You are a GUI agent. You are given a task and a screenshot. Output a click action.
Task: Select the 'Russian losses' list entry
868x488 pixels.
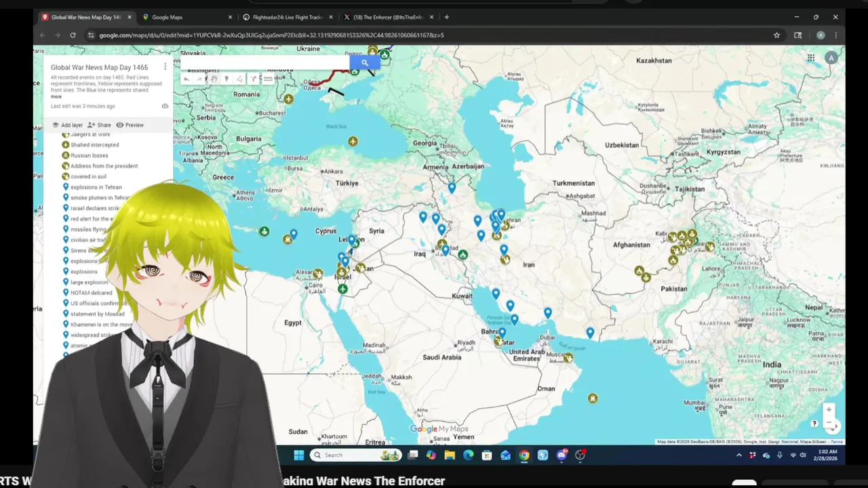pos(89,155)
